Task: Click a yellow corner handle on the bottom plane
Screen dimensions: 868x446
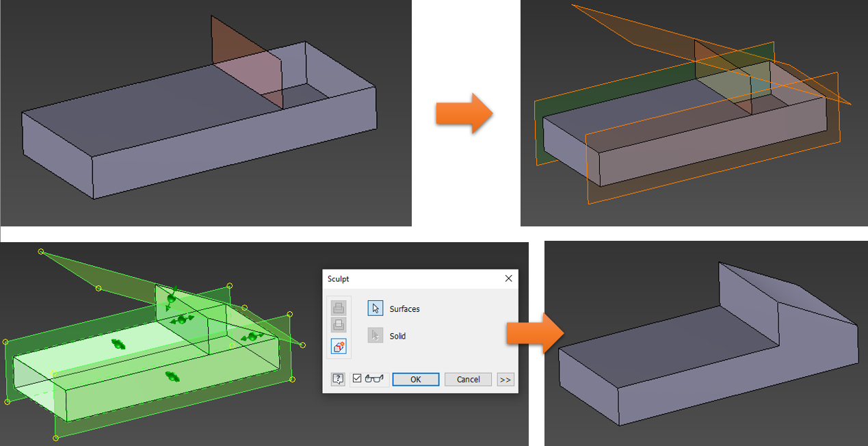Action: coord(55,436)
